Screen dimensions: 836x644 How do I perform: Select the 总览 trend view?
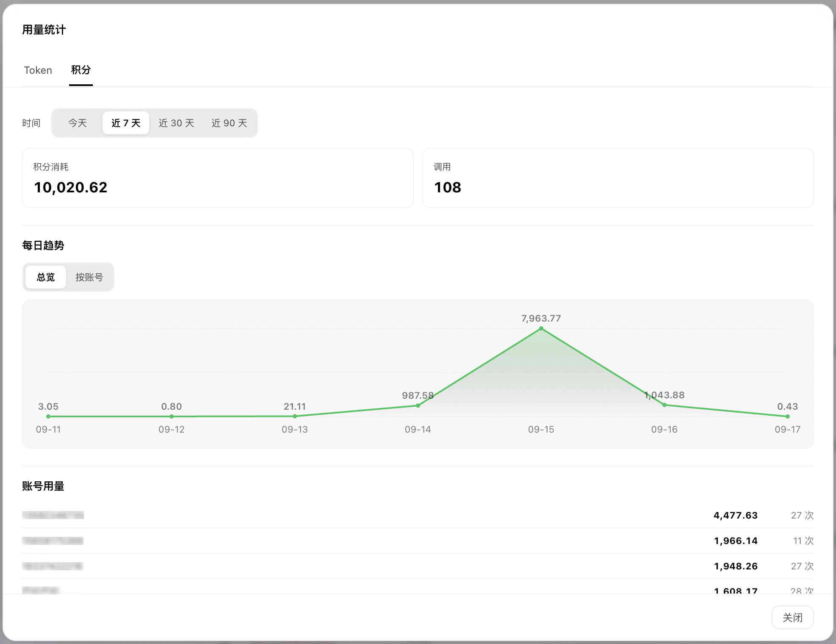point(46,277)
